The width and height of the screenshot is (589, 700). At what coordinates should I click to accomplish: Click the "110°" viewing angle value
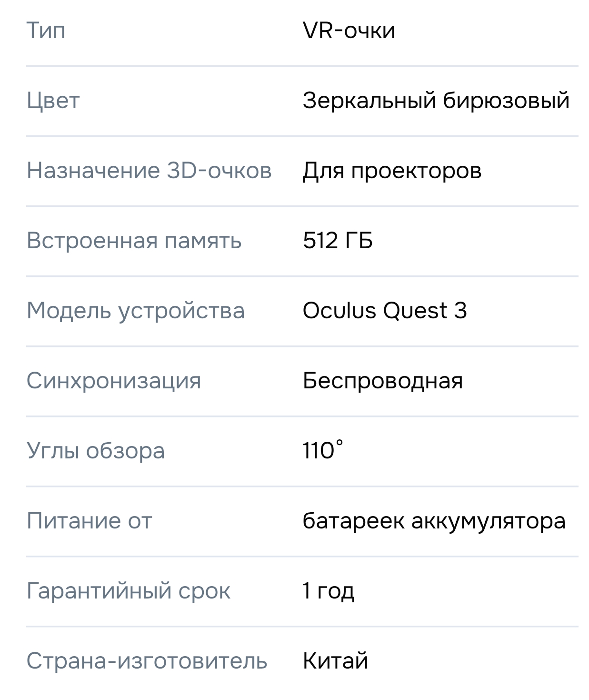(323, 450)
